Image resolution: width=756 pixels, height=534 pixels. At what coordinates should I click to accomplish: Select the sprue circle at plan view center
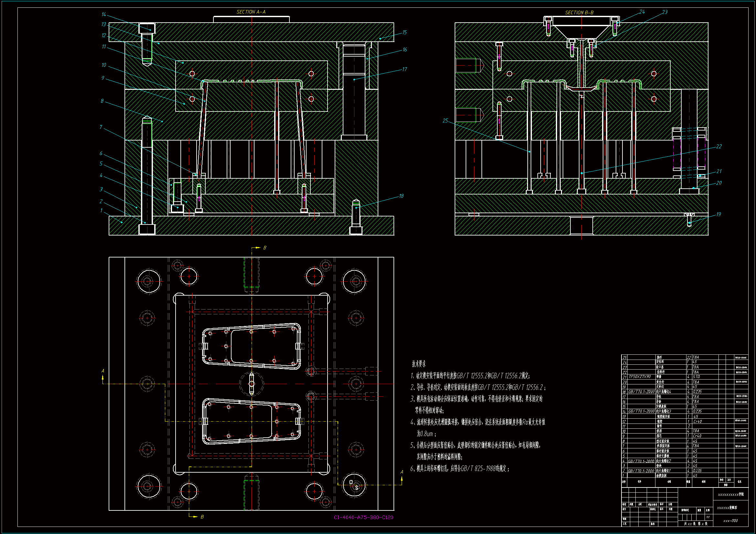point(252,384)
